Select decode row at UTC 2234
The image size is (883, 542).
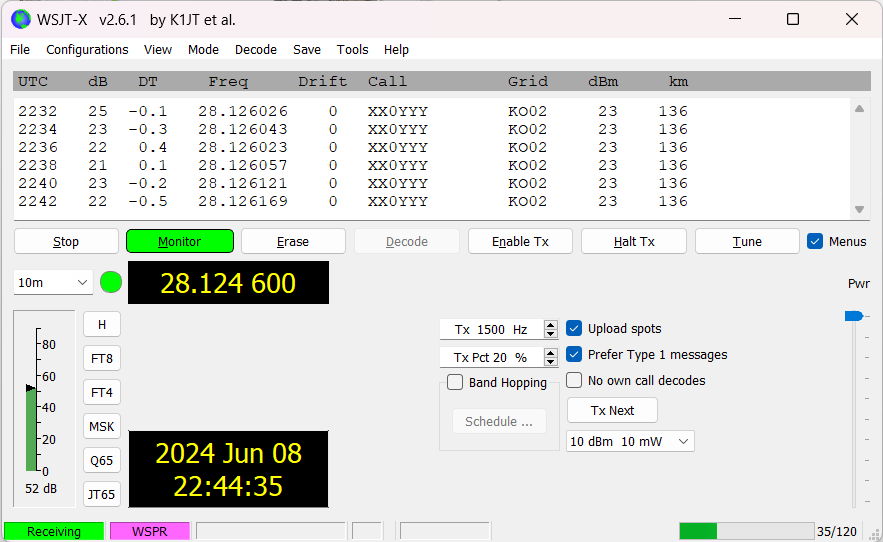353,129
